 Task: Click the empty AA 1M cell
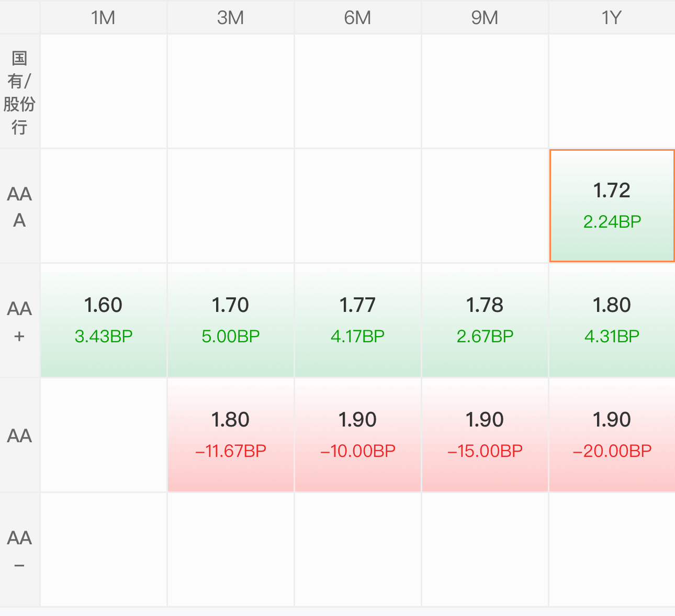[104, 435]
